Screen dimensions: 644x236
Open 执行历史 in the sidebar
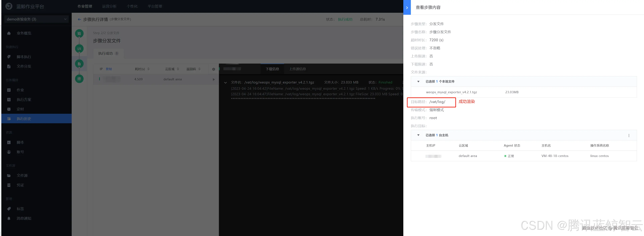click(x=37, y=119)
